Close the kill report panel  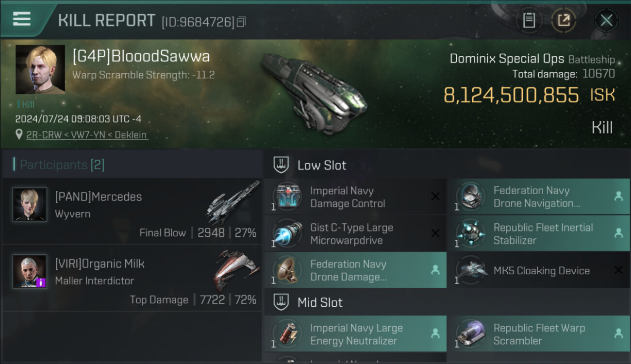point(606,20)
